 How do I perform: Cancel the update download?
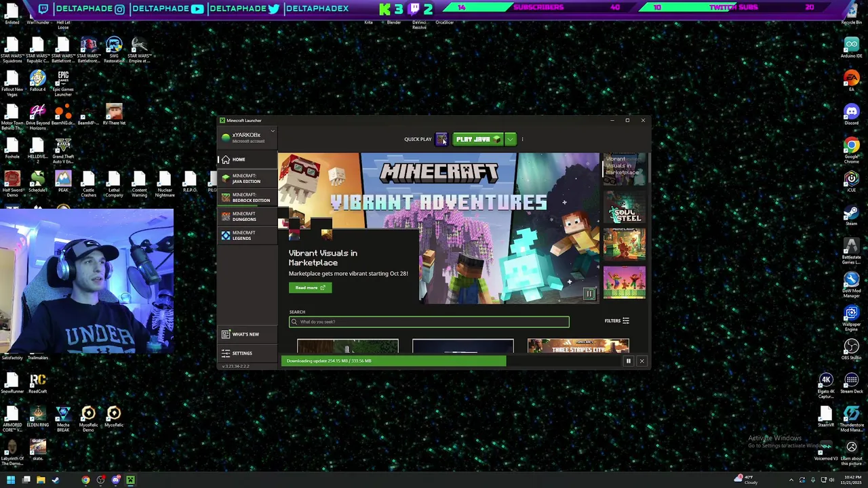pyautogui.click(x=642, y=361)
